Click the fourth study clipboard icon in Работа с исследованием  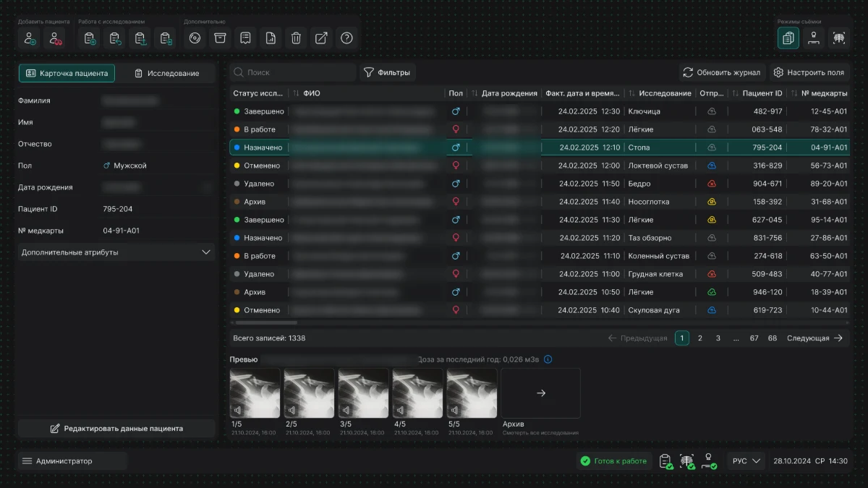coord(166,38)
